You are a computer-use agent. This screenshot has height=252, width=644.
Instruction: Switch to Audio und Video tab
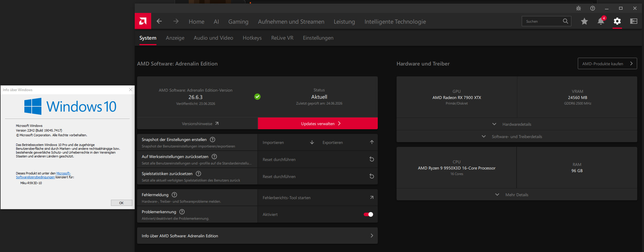pyautogui.click(x=213, y=38)
